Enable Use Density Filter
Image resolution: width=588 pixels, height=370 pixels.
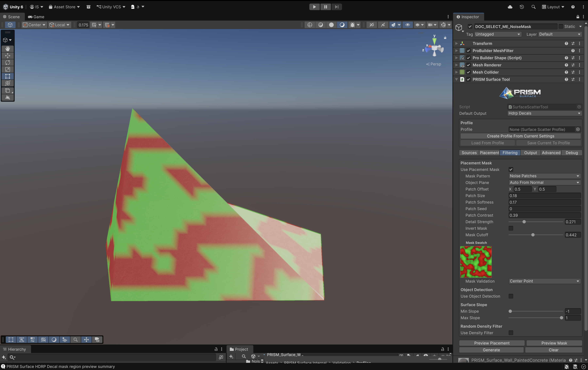click(511, 333)
